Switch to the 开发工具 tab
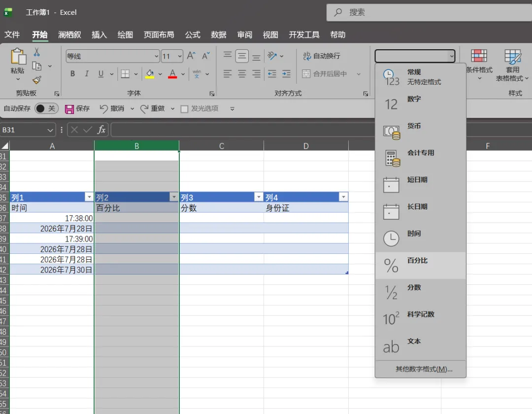Screen dimensions: 532x414 point(304,34)
